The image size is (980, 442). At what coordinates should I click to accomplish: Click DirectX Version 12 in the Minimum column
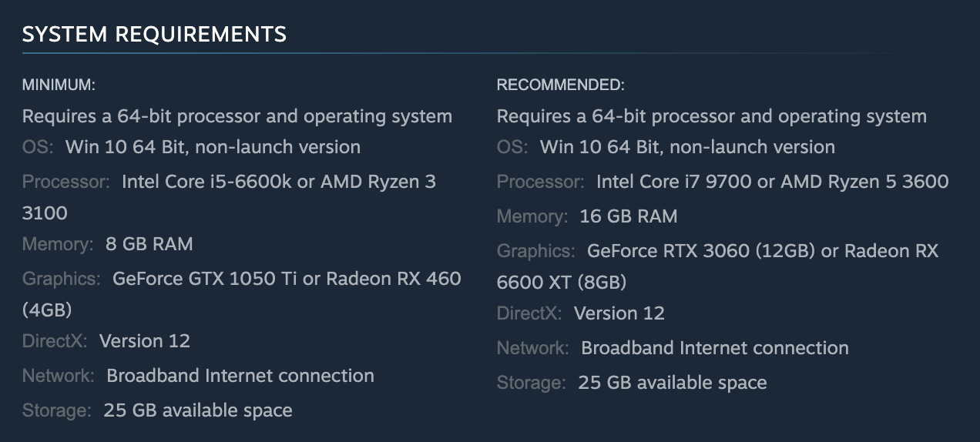point(144,341)
